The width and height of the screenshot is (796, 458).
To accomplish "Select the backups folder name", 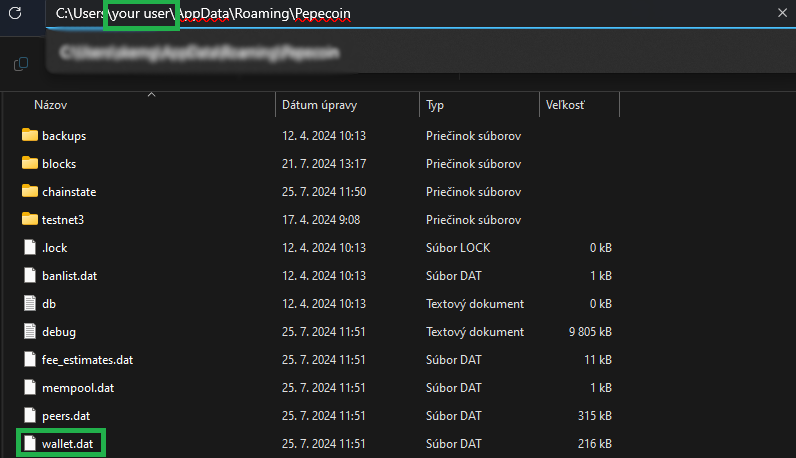I will tap(64, 136).
